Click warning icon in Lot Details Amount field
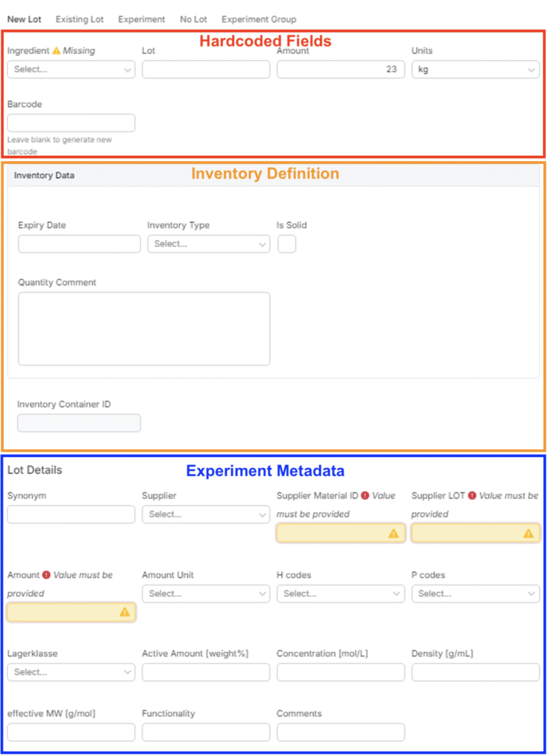Screen dimensions: 548x756 coord(124,612)
